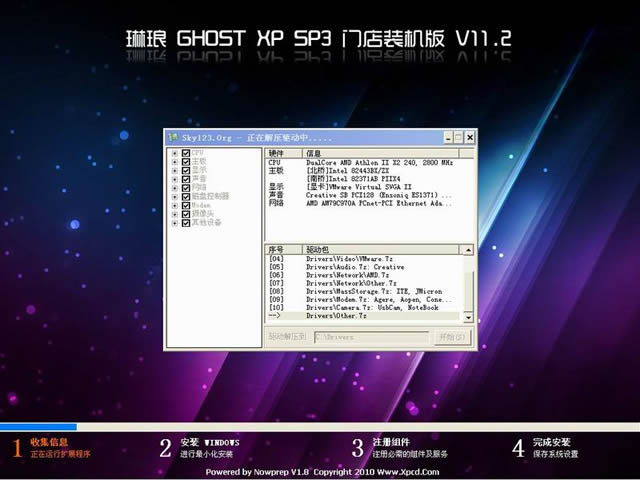Viewport: 640px width, 480px height.
Task: Click the driver list scroll-down arrow
Action: tap(468, 316)
